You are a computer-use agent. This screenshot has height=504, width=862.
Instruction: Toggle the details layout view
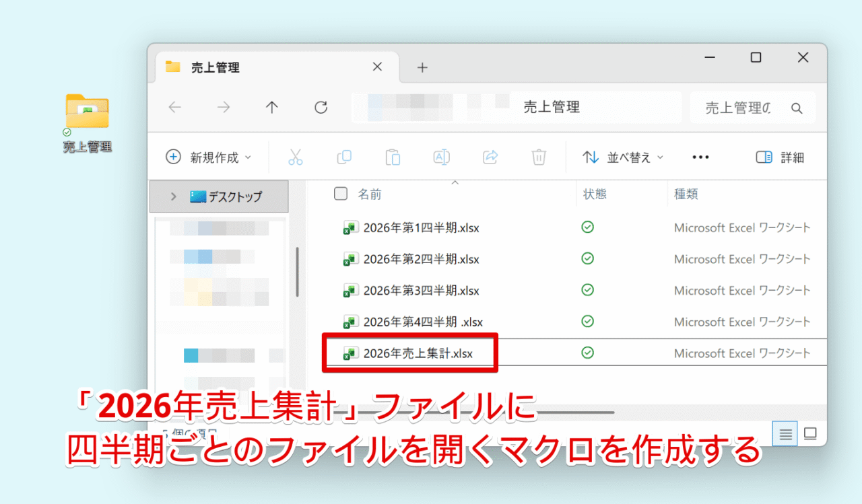(x=809, y=433)
